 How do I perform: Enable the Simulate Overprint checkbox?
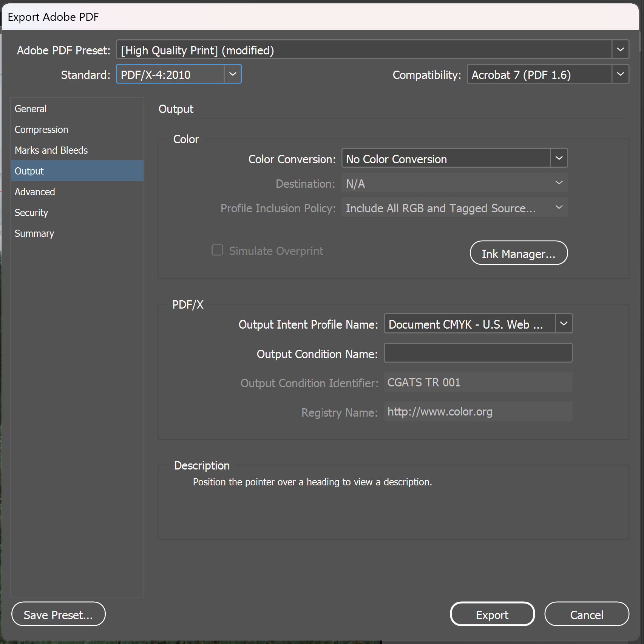click(x=217, y=250)
